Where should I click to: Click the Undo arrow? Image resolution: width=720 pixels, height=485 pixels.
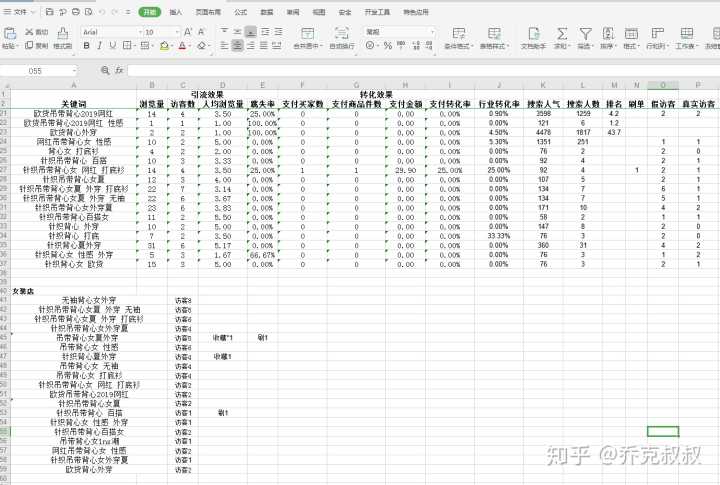click(x=102, y=12)
